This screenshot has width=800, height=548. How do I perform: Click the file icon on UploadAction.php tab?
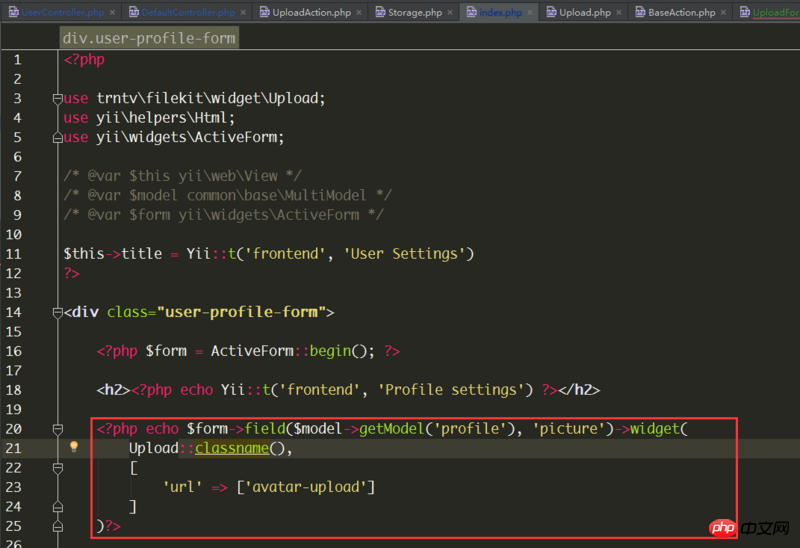click(264, 12)
